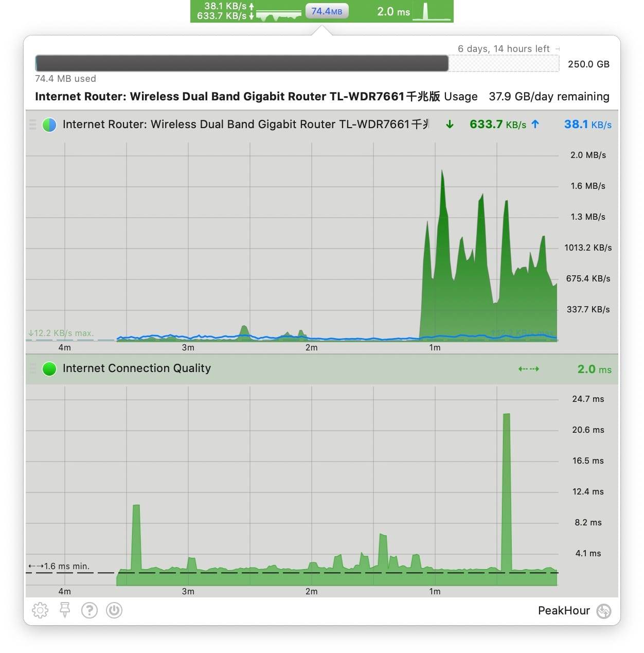
Task: Click the power quit icon
Action: (114, 610)
